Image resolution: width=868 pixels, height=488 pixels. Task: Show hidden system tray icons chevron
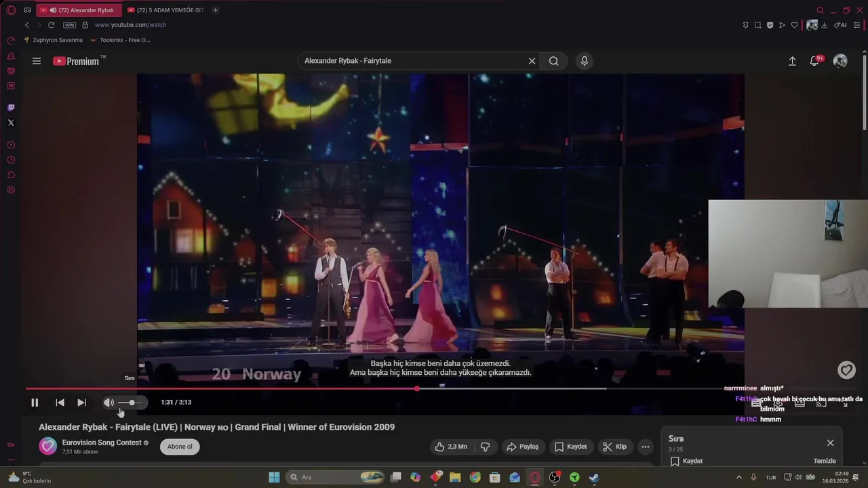coord(739,477)
